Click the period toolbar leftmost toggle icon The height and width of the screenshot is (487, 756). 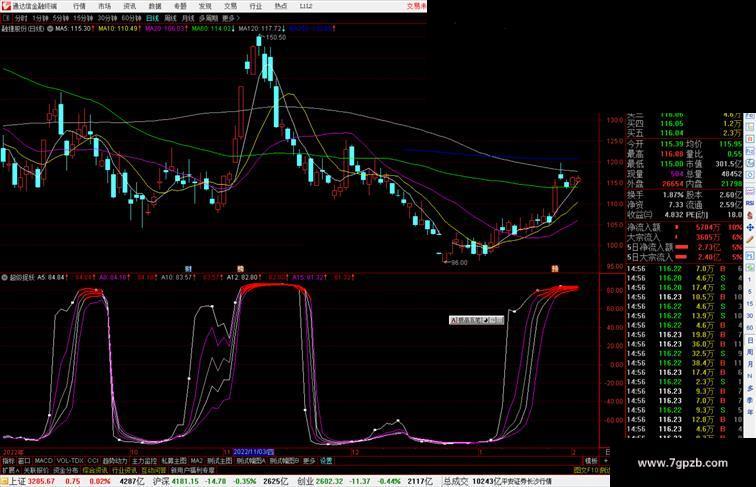pos(6,18)
